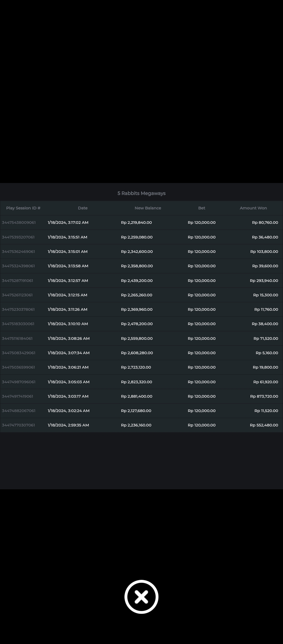The image size is (283, 644).
Task: Open play session 34475362469061
Action: [x=19, y=252]
